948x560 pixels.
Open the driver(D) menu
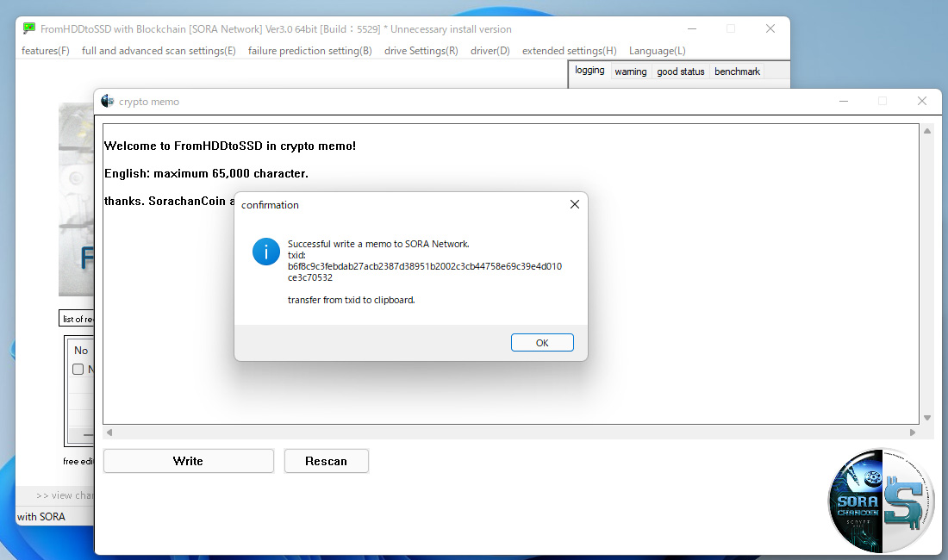pos(490,51)
